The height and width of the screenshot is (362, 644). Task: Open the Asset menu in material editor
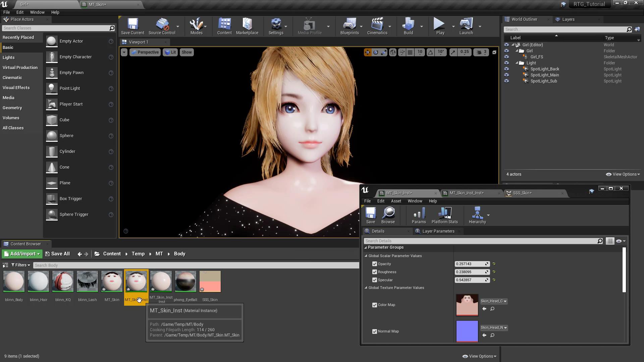click(x=396, y=201)
